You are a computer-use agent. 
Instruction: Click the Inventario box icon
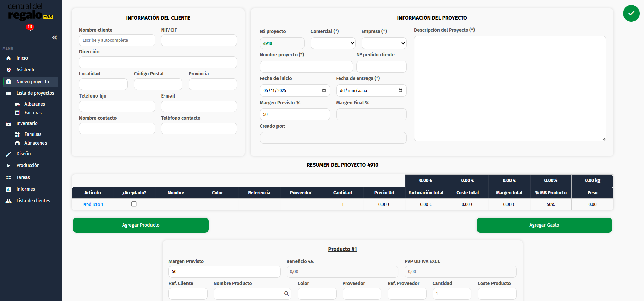[8, 124]
